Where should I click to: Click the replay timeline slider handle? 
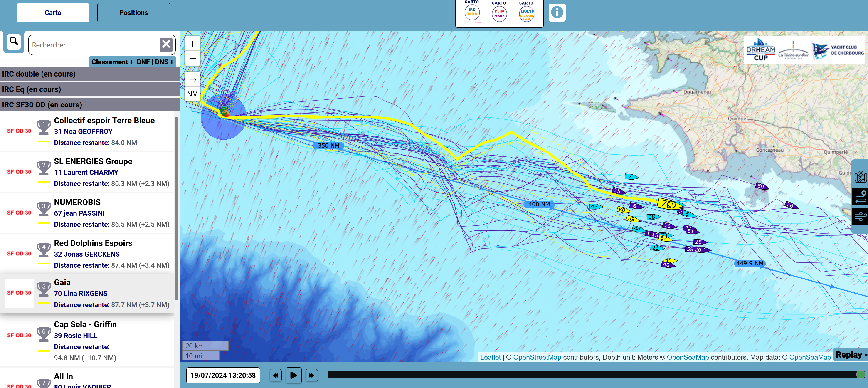[x=861, y=374]
